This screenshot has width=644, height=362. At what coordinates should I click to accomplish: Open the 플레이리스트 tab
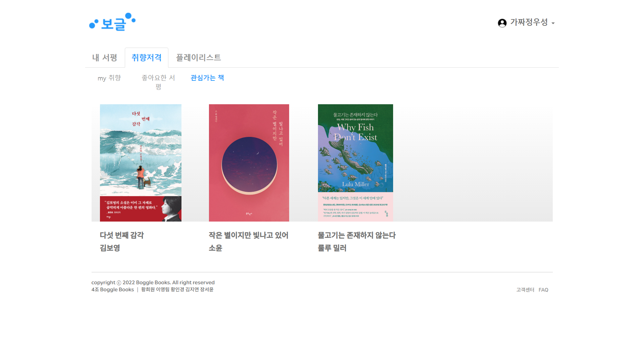199,58
